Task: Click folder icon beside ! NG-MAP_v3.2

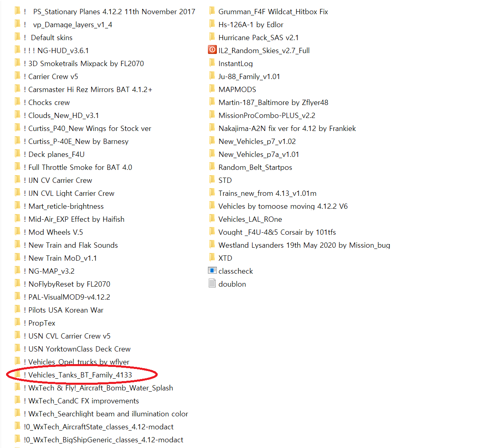Action: (17, 270)
